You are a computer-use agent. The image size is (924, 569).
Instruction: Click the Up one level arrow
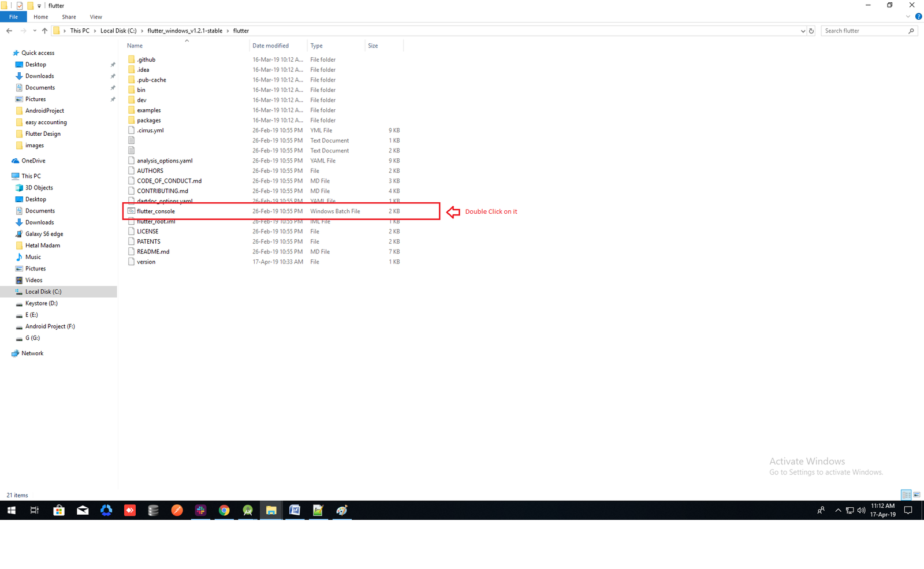coord(44,31)
